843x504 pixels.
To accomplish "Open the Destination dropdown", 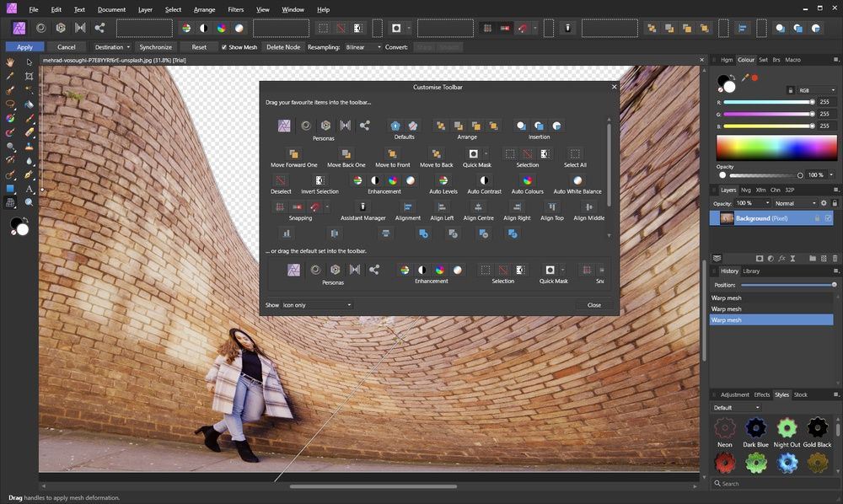I will click(x=112, y=47).
